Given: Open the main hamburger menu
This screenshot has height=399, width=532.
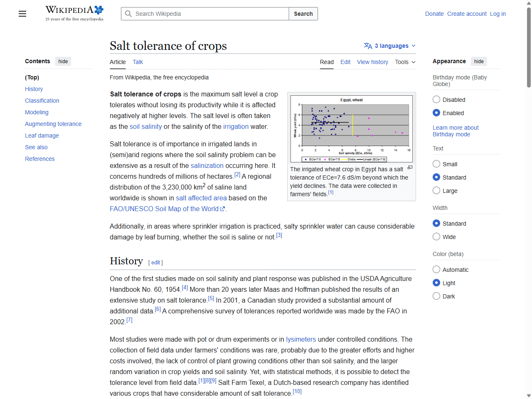Looking at the screenshot, I should (22, 14).
